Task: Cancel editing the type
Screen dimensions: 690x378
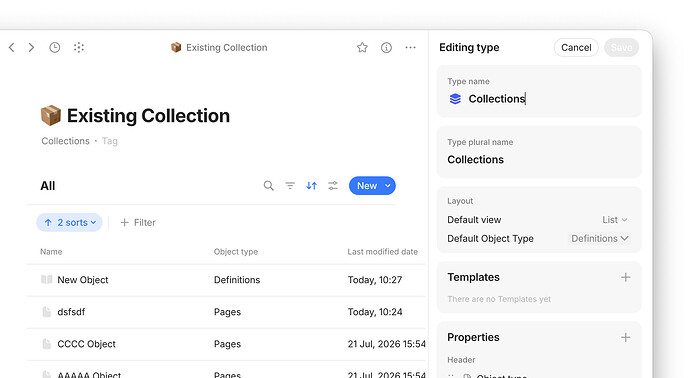Action: 576,48
